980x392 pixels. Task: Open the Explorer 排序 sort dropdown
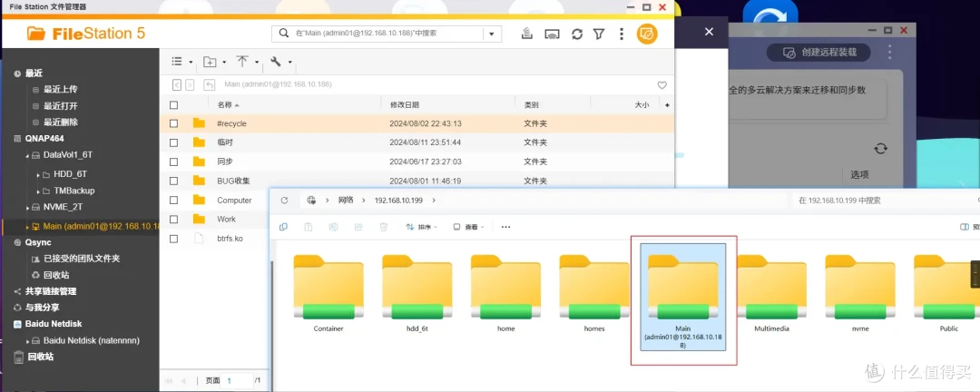[x=421, y=227]
